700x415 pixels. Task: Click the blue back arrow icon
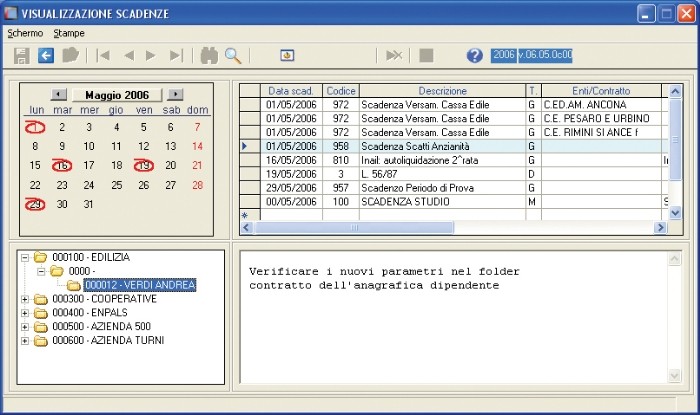(46, 56)
